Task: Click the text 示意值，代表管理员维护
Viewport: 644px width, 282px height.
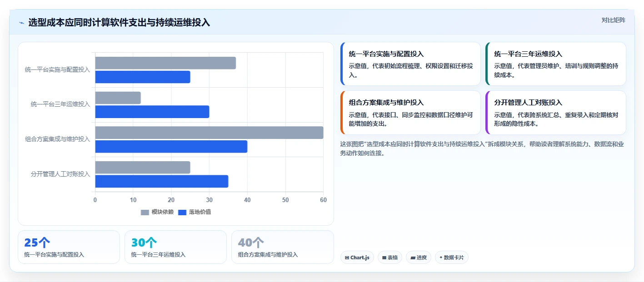Action: coord(556,70)
